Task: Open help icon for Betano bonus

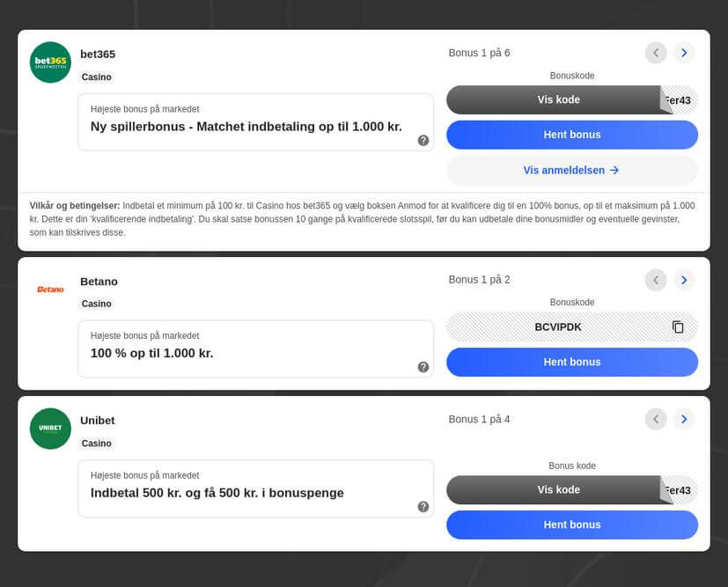Action: point(423,367)
